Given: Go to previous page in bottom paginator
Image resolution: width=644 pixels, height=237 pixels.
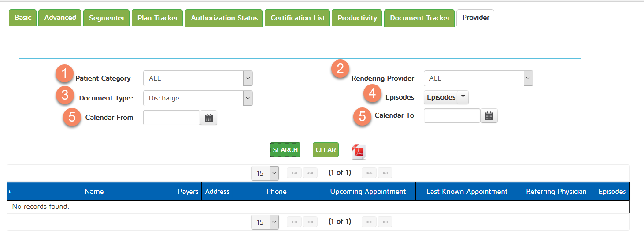Looking at the screenshot, I should (x=310, y=222).
